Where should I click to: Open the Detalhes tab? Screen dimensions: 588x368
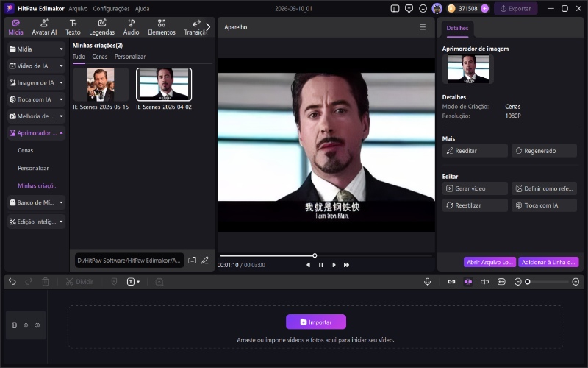point(457,28)
